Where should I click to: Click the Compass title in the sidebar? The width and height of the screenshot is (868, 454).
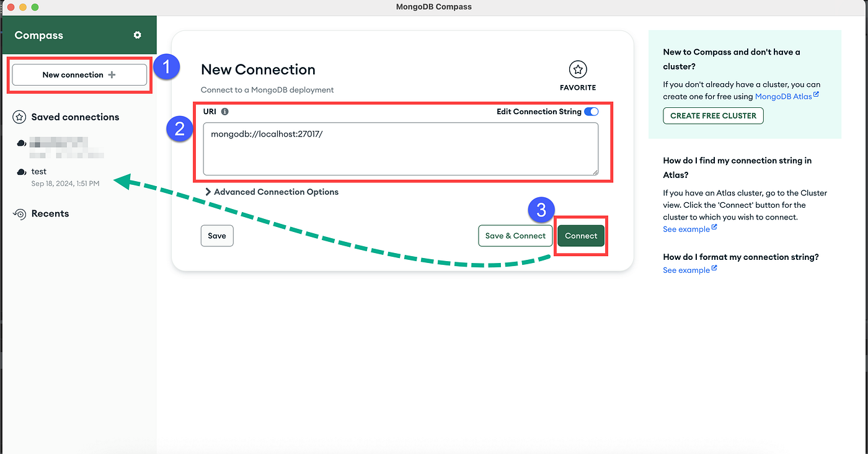[x=39, y=35]
